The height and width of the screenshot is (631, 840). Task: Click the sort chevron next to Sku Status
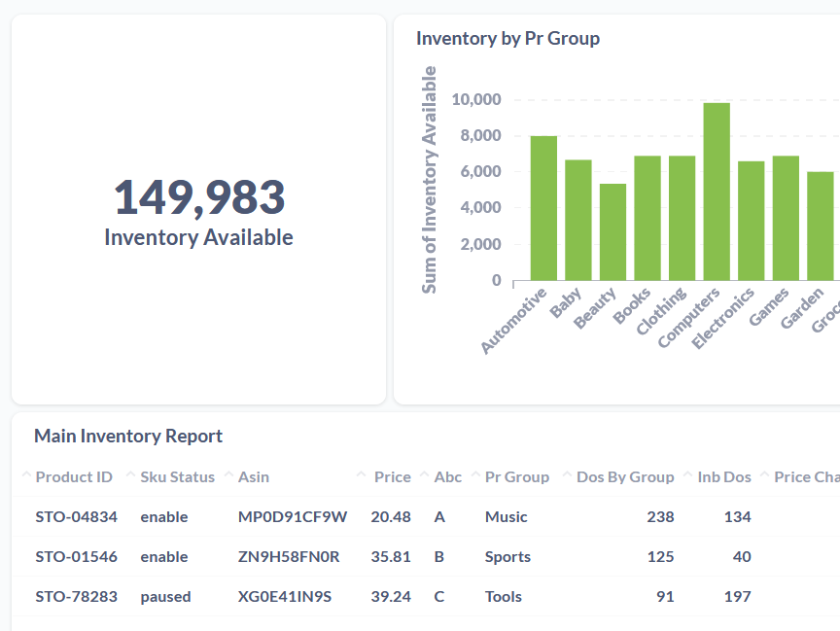(x=131, y=475)
